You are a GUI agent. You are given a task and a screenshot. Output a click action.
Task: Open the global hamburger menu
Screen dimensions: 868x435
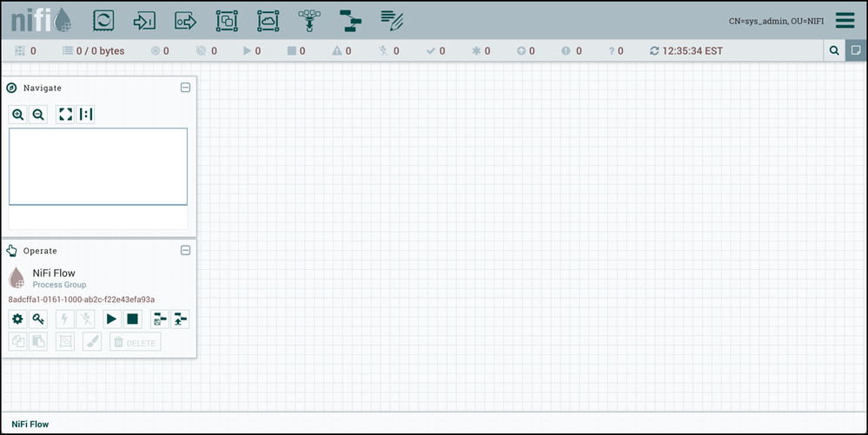(845, 21)
